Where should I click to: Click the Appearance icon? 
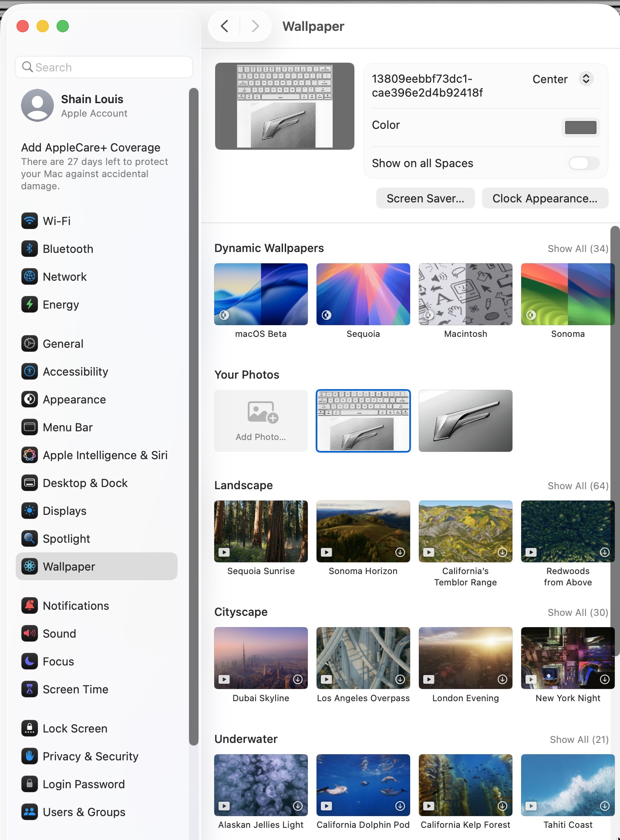(30, 399)
